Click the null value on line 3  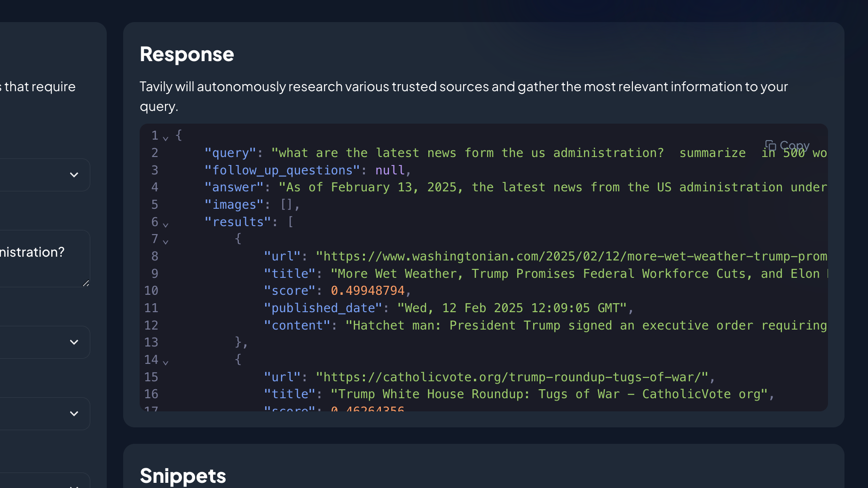[390, 170]
